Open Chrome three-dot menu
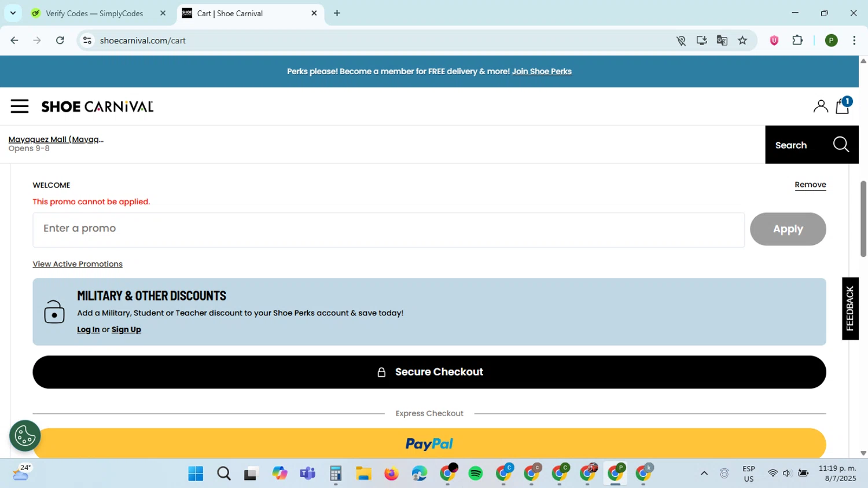This screenshot has height=488, width=868. (854, 41)
